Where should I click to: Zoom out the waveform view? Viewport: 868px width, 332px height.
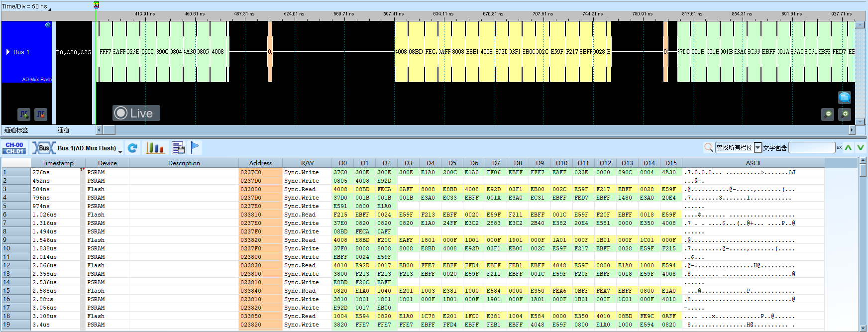pyautogui.click(x=828, y=114)
